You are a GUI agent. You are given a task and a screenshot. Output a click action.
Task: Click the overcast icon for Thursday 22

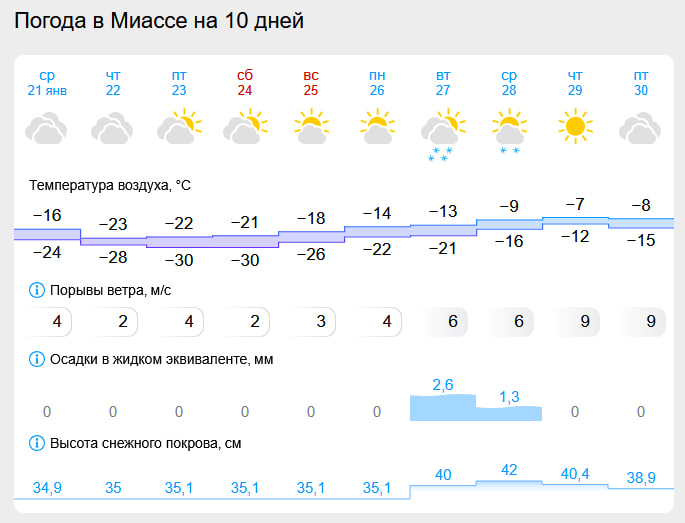coord(112,128)
